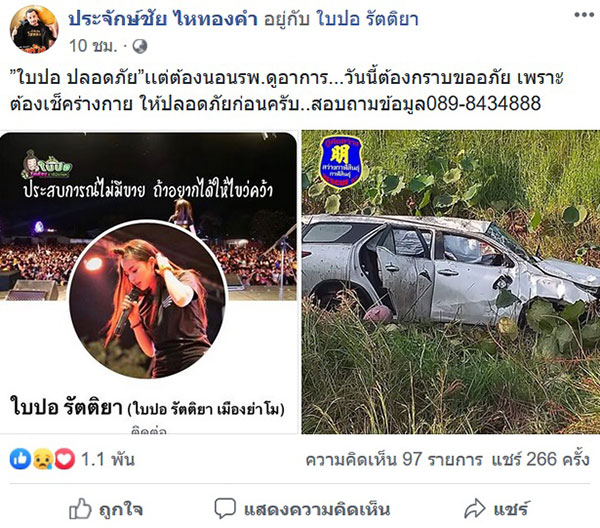Open tagged profile ใบปอ รัตติยา
The image size is (600, 528).
pyautogui.click(x=367, y=18)
